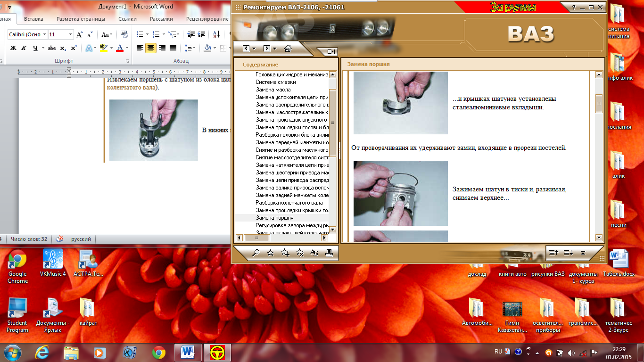Image resolution: width=644 pixels, height=362 pixels.
Task: Open the Ссылки tab in Word
Action: click(127, 19)
